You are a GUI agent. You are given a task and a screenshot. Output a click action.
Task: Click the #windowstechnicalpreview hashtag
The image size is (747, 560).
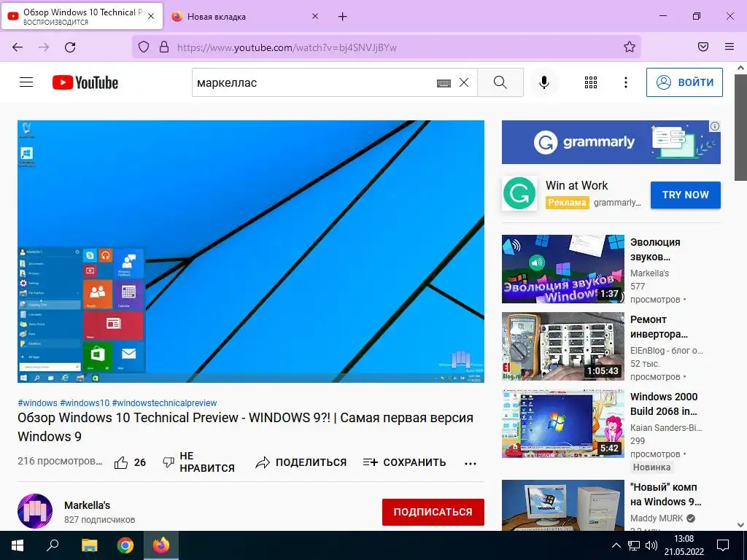point(164,402)
